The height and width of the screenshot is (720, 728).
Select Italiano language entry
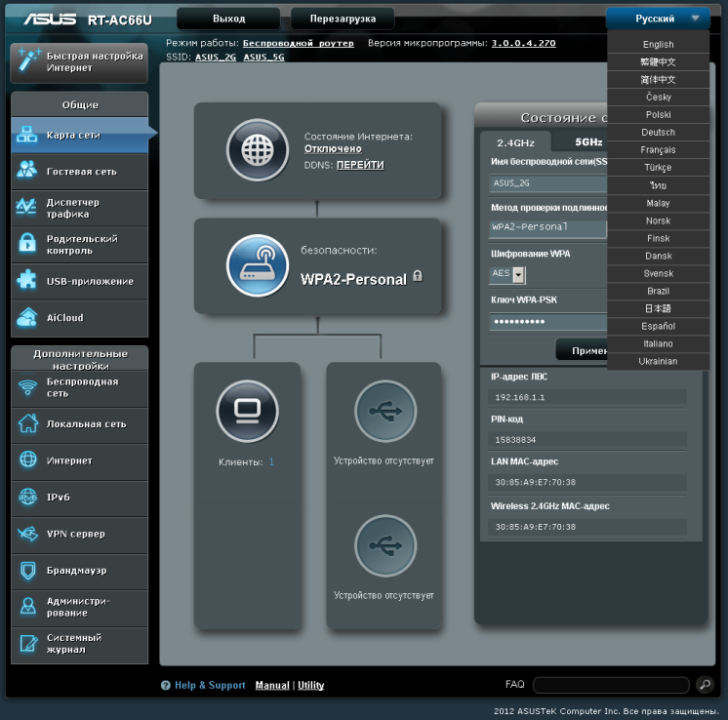pyautogui.click(x=658, y=343)
